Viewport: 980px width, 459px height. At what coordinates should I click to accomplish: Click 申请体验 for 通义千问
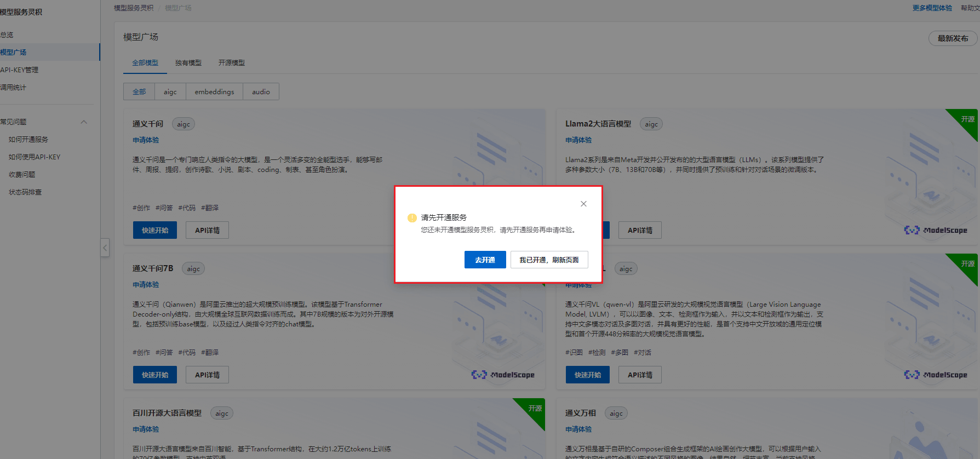pos(146,140)
